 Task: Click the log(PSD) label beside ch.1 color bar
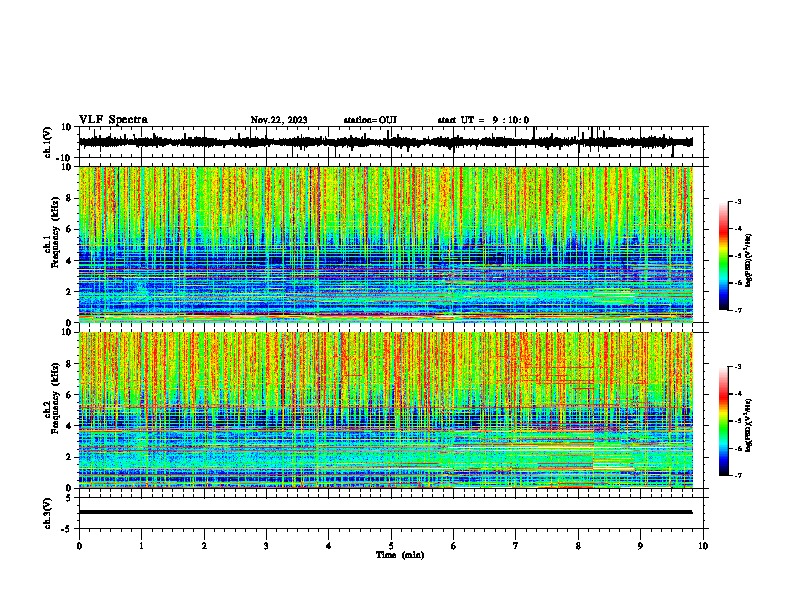pos(749,260)
